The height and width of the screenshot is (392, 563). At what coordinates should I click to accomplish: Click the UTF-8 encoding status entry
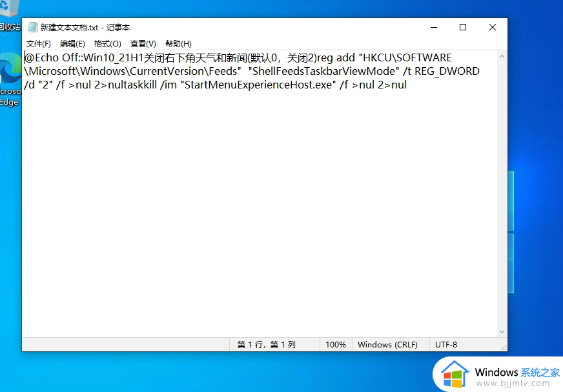[446, 345]
